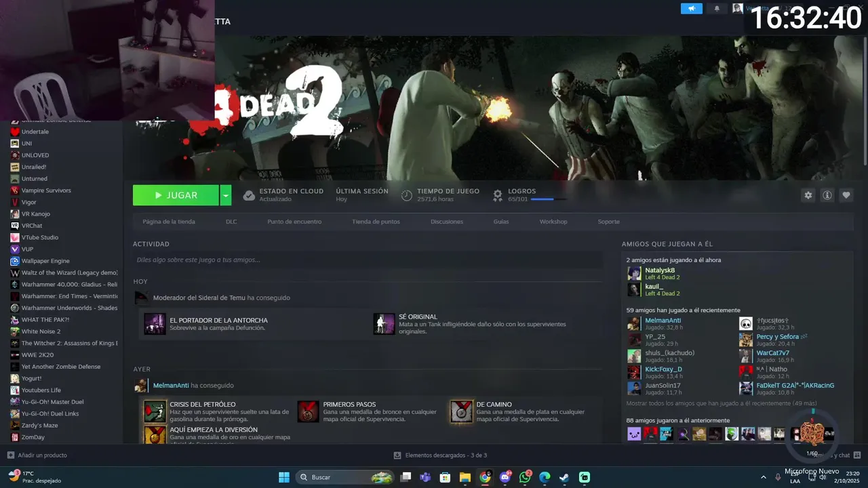This screenshot has width=868, height=488.
Task: Select VRChat in the library list
Action: pos(32,226)
